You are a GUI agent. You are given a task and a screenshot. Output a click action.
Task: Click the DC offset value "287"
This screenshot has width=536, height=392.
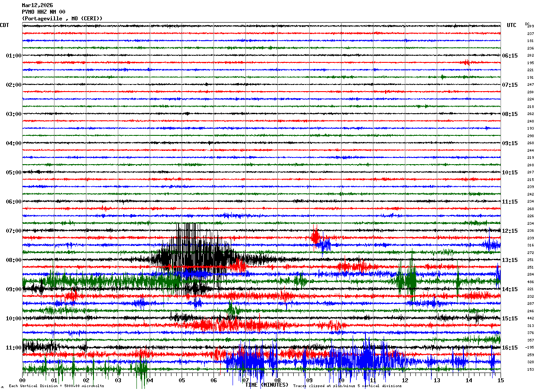pyautogui.click(x=530, y=304)
